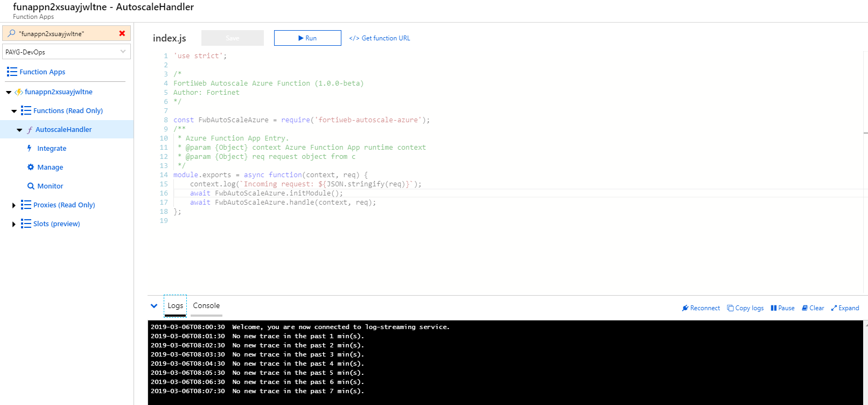Click the Get function URL code icon
The width and height of the screenshot is (868, 405).
354,38
